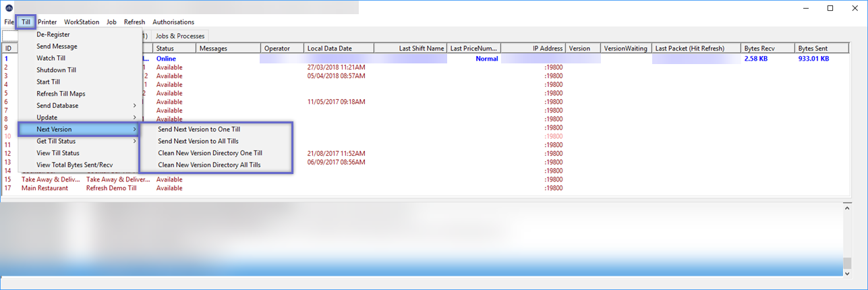This screenshot has width=868, height=290.
Task: Open the Authorisations menu
Action: 173,22
